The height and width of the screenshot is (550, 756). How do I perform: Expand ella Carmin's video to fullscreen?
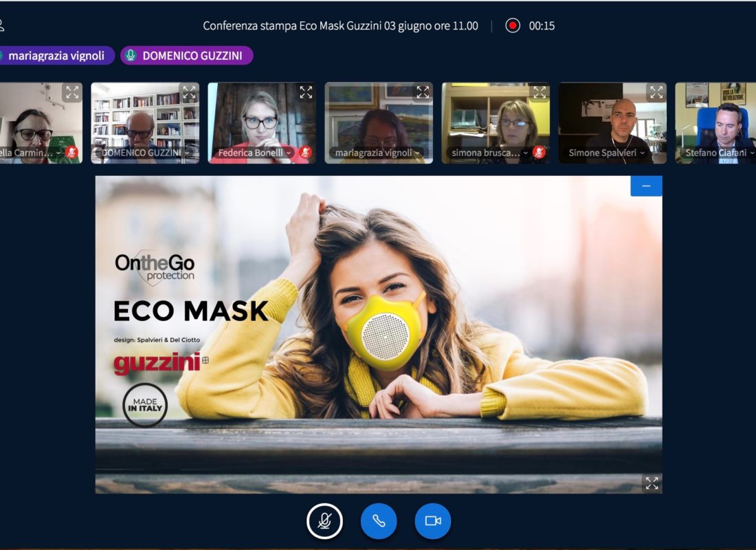click(x=72, y=92)
